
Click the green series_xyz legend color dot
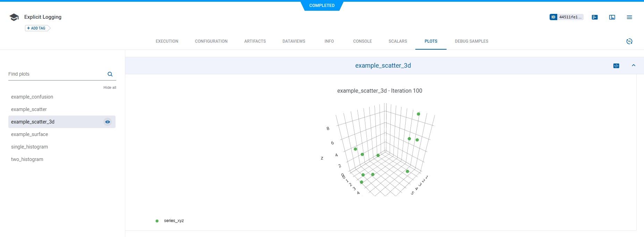coord(157,221)
